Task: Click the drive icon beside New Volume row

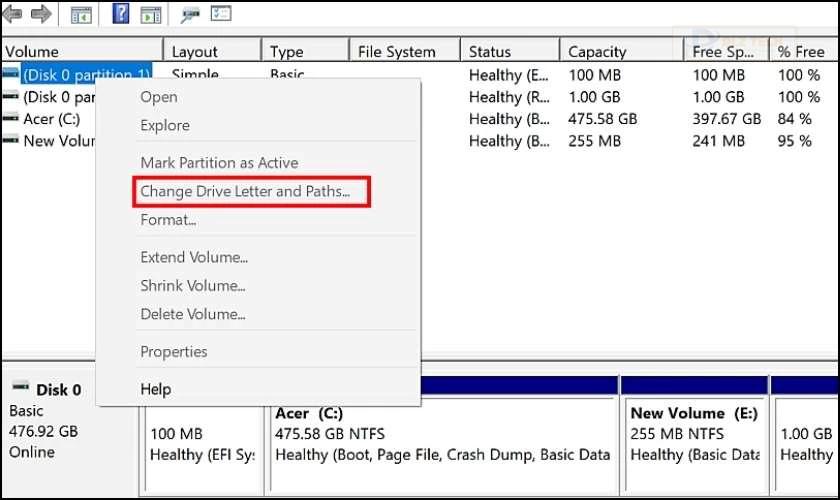Action: pyautogui.click(x=11, y=140)
